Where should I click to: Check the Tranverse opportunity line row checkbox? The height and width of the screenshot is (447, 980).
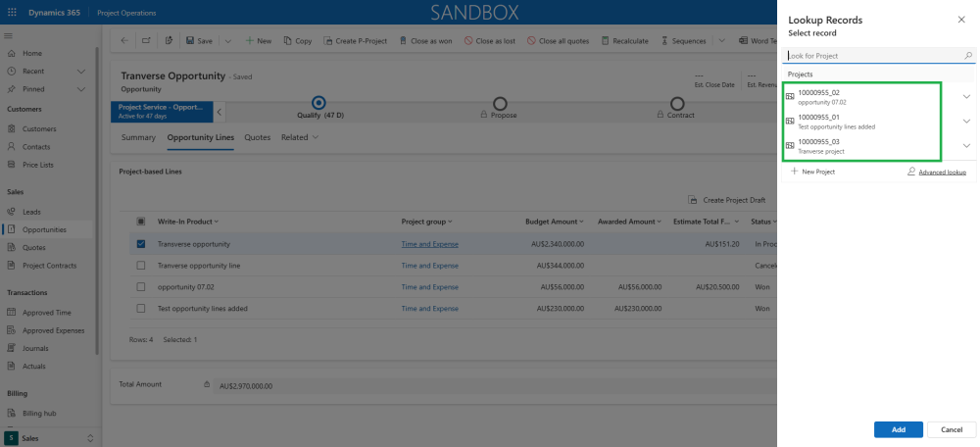tap(140, 266)
